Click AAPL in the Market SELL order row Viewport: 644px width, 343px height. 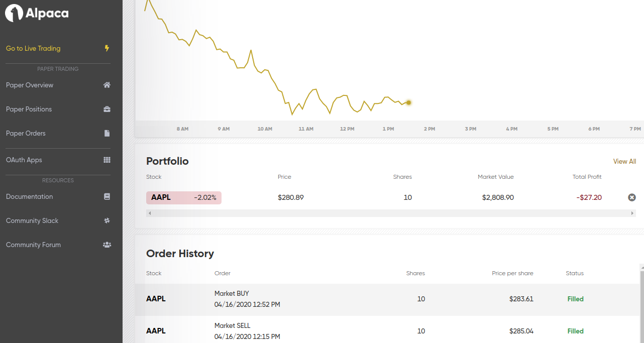click(156, 331)
